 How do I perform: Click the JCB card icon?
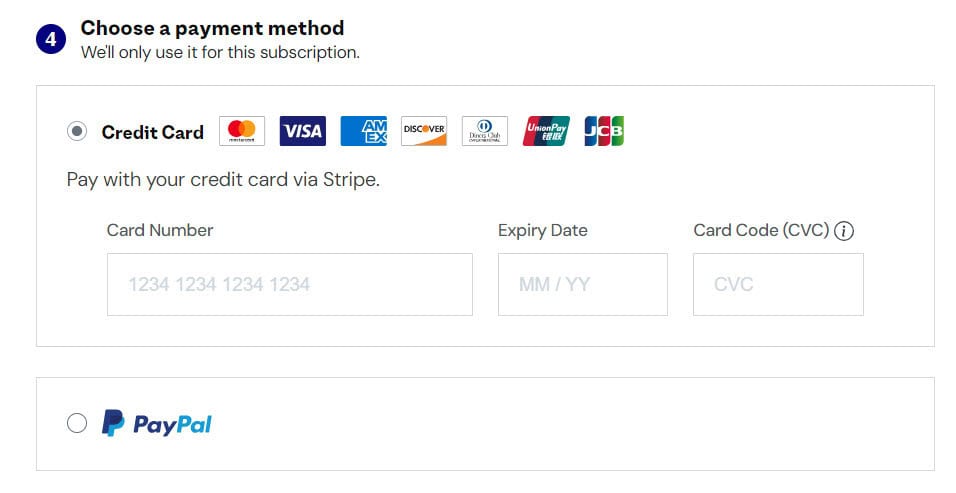click(604, 131)
